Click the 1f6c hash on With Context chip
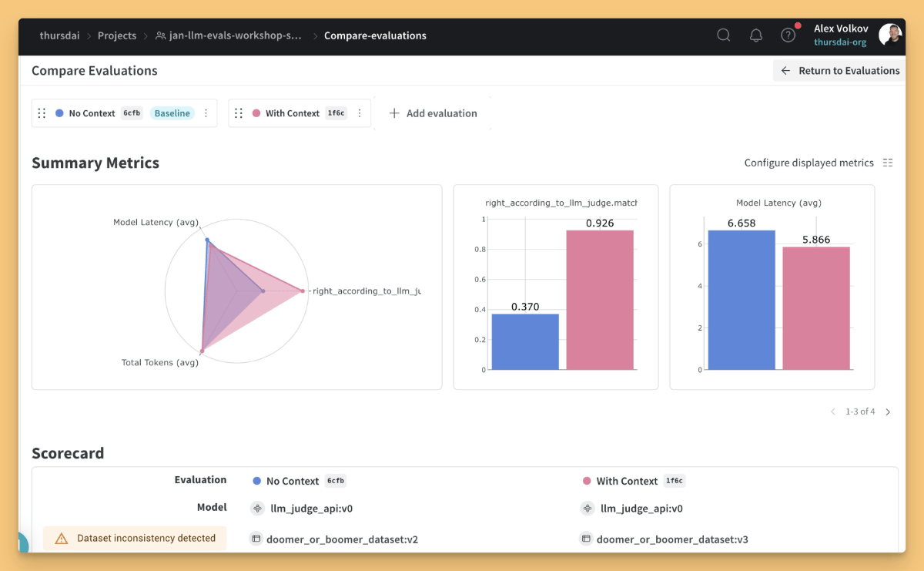This screenshot has height=571, width=924. [x=336, y=113]
